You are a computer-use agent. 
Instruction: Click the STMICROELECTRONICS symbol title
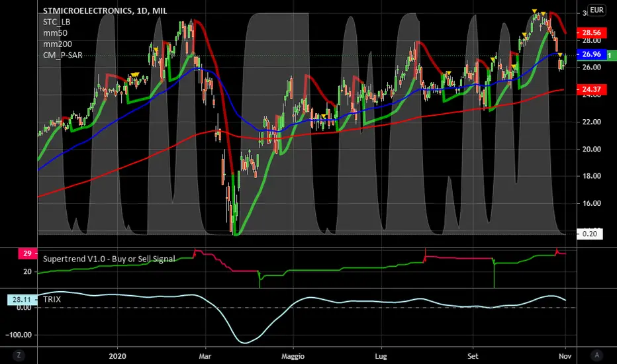(96, 12)
